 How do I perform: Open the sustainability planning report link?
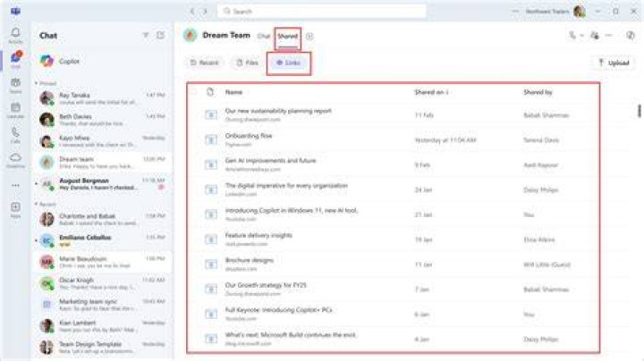(x=278, y=111)
